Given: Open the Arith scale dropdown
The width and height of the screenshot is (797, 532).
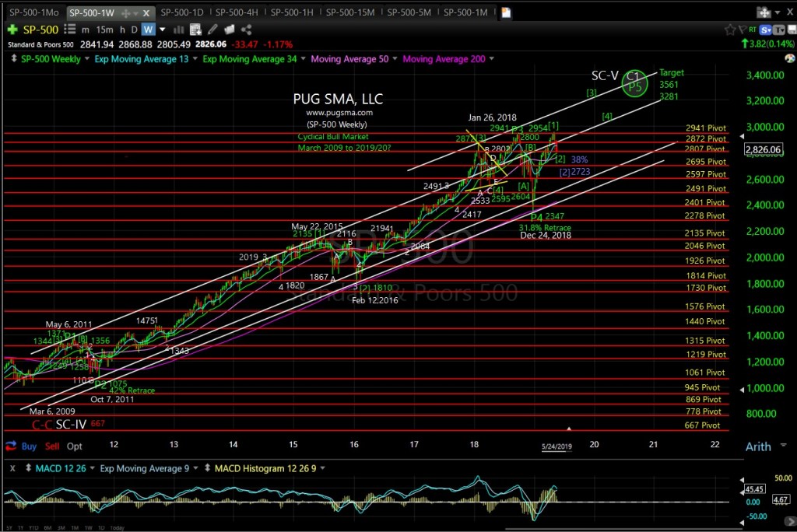Looking at the screenshot, I should [x=783, y=445].
